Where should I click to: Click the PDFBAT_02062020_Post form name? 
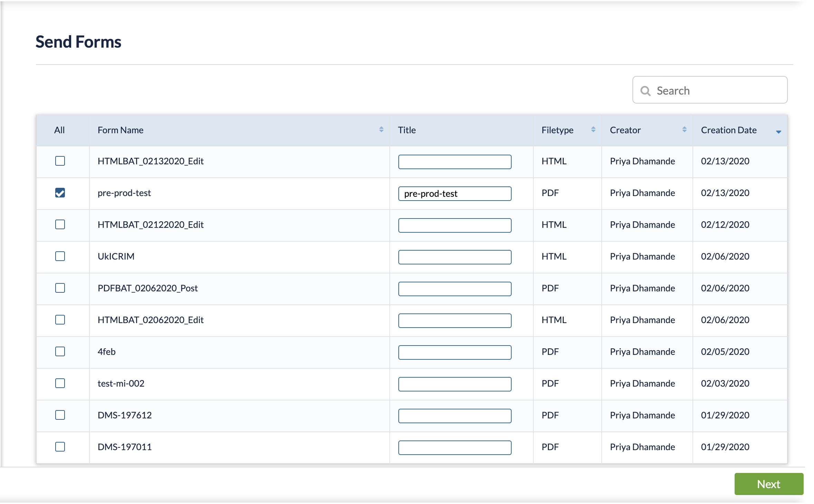tap(148, 288)
